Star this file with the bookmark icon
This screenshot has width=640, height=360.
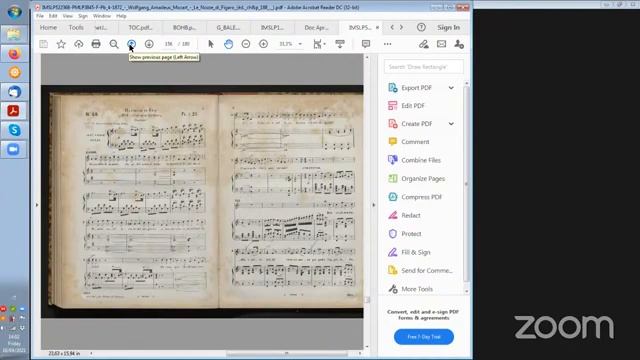point(61,44)
